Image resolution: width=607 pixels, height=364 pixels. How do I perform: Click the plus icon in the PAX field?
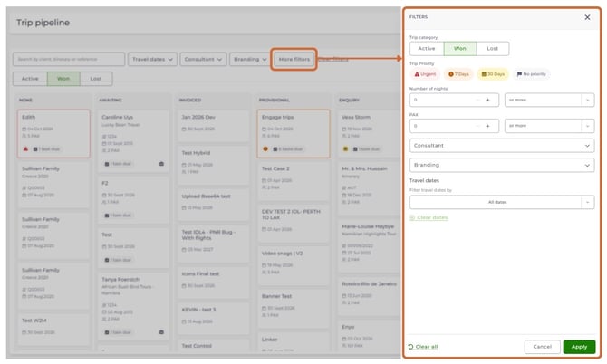click(x=487, y=126)
